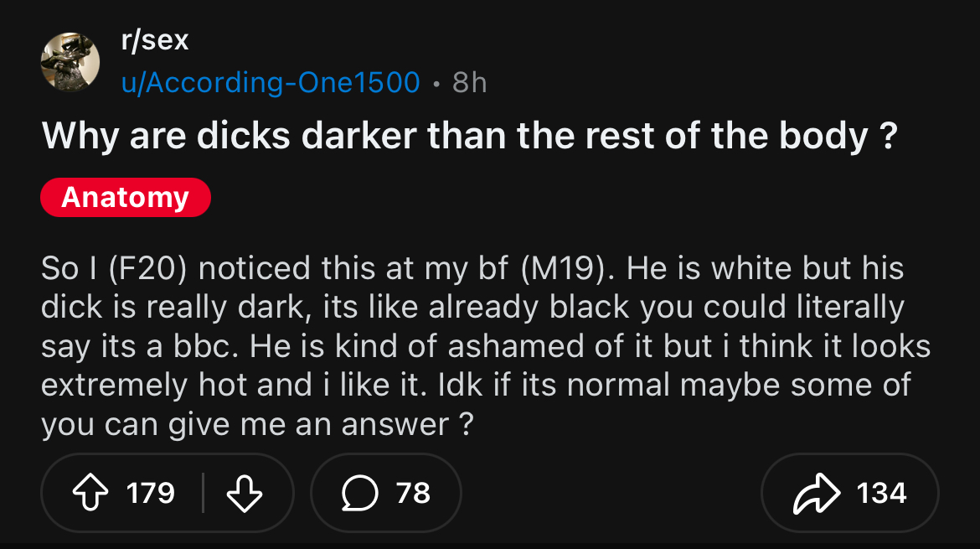Click the dot separator before the timestamp
This screenshot has width=980, height=549.
[x=436, y=82]
